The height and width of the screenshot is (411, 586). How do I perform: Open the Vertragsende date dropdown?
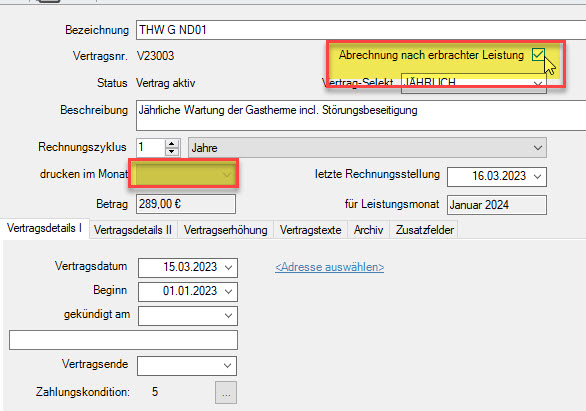pos(227,366)
